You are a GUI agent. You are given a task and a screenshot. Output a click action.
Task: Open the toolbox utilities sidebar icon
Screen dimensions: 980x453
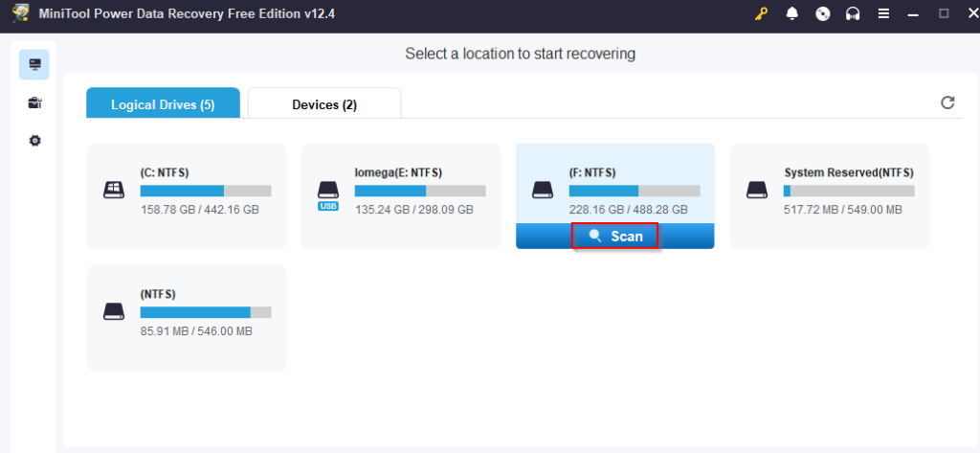click(x=35, y=103)
